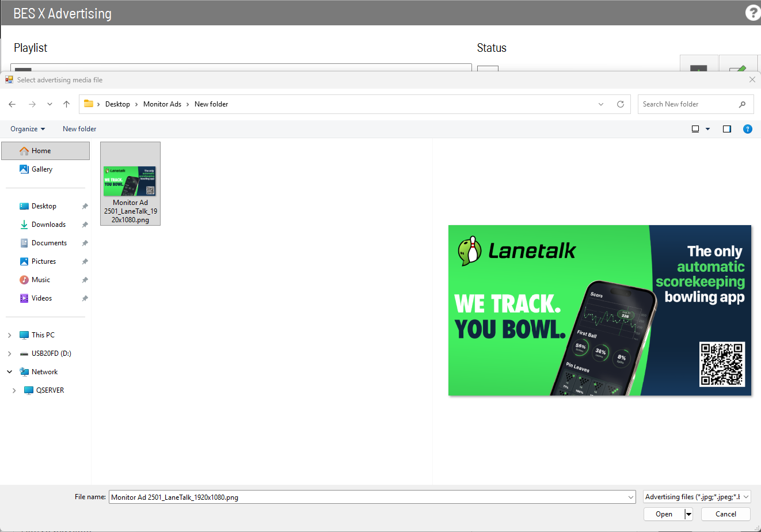The height and width of the screenshot is (532, 761).
Task: Open file dialog help
Action: [748, 129]
